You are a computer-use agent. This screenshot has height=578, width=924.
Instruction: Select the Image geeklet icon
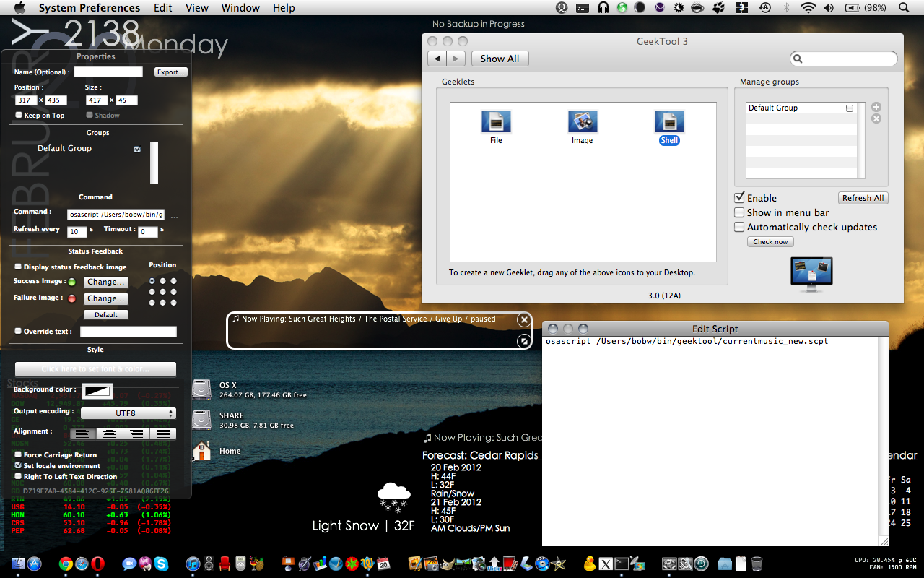[583, 121]
